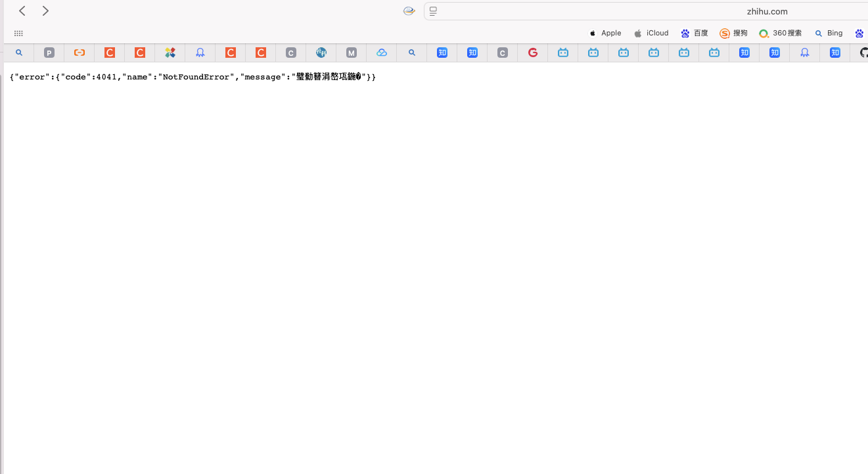This screenshot has height=474, width=868.
Task: Switch to the gray P icon tab
Action: (x=49, y=53)
